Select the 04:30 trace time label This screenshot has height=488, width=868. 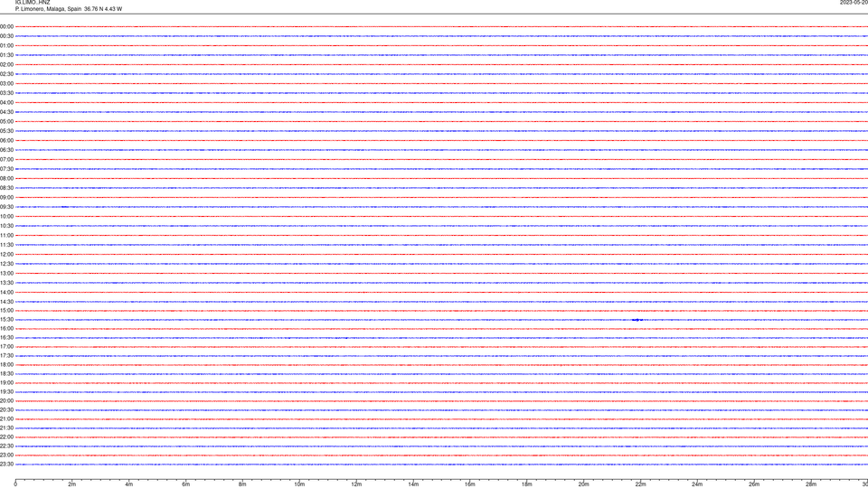pyautogui.click(x=6, y=112)
